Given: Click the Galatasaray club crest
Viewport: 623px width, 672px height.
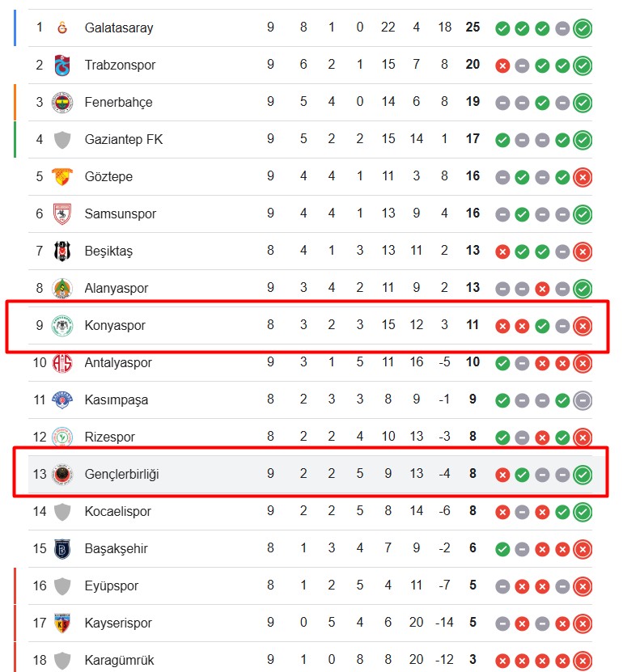Looking at the screenshot, I should (62, 27).
